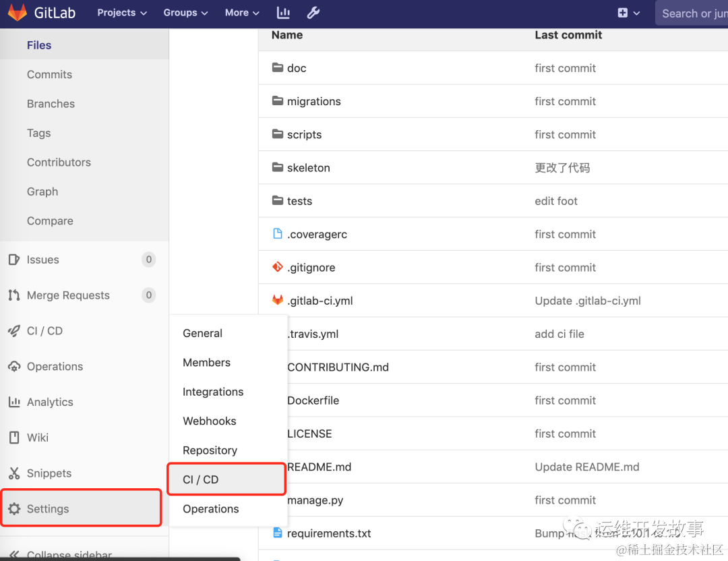Open the skeleton folder name
728x561 pixels.
[x=308, y=168]
